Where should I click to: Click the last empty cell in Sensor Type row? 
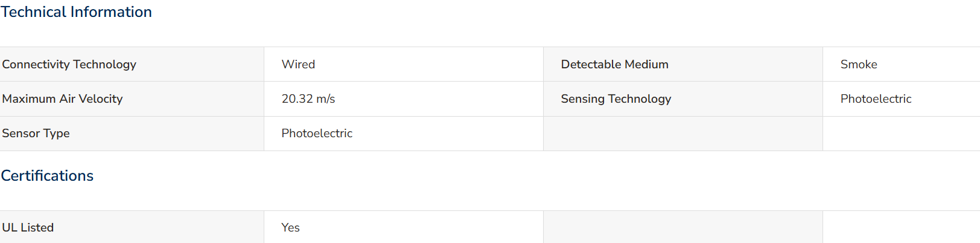pos(902,134)
